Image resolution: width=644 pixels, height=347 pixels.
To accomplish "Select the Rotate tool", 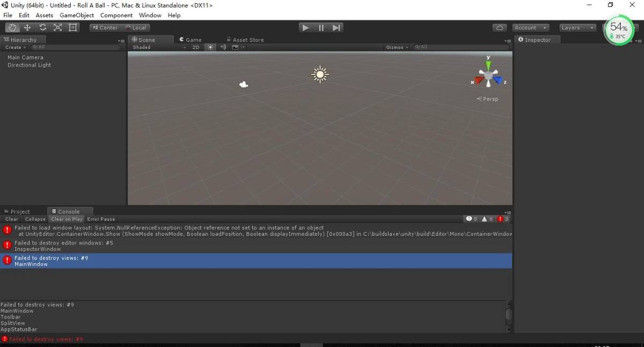I will pos(42,27).
